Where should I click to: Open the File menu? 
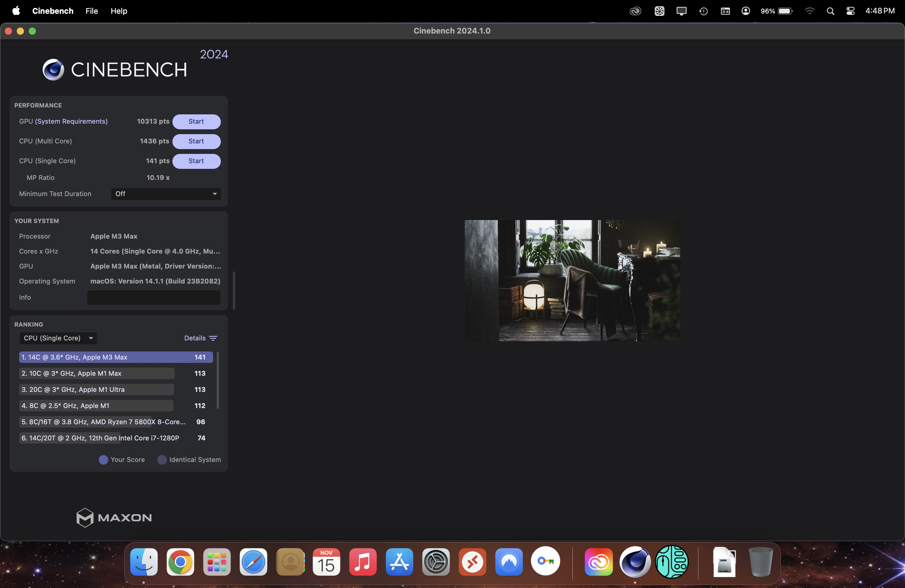[91, 10]
